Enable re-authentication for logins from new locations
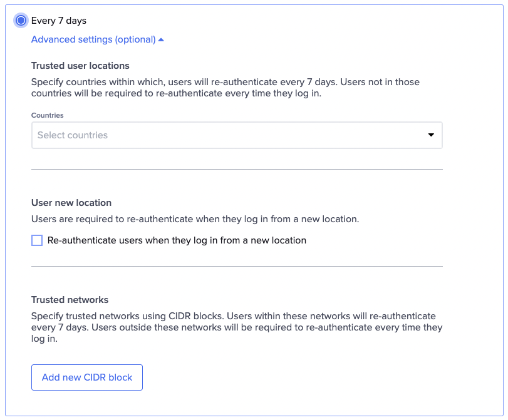Image resolution: width=508 pixels, height=420 pixels. point(36,240)
